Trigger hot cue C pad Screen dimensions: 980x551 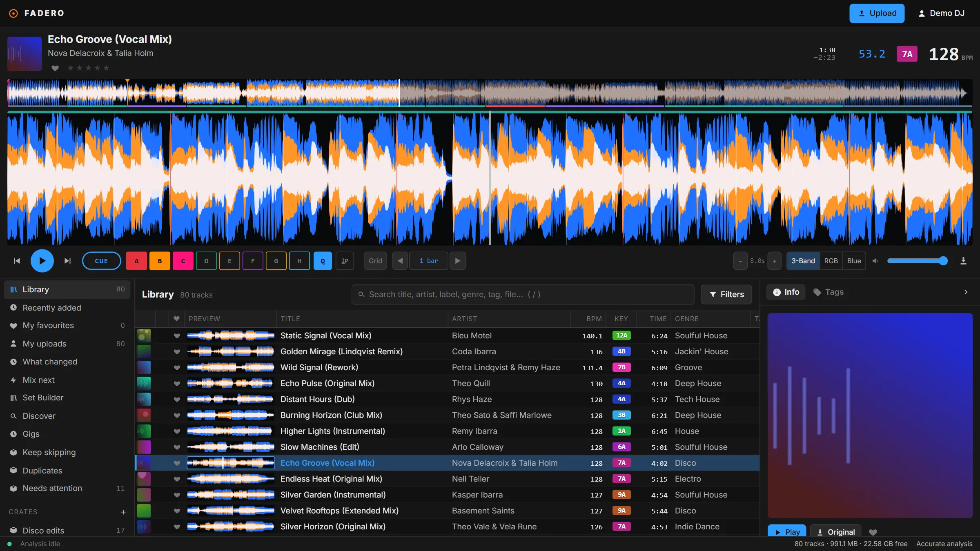point(183,261)
